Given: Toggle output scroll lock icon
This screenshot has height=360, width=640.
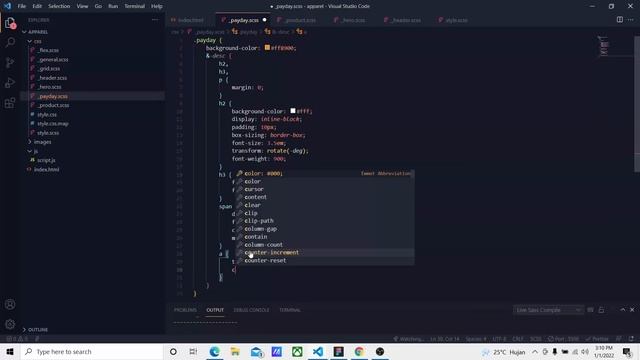Looking at the screenshot, I should point(601,310).
